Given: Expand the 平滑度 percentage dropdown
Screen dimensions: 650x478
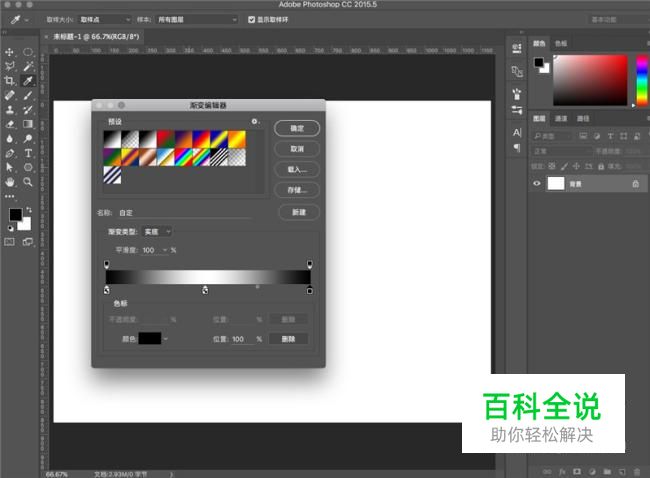Looking at the screenshot, I should pyautogui.click(x=164, y=250).
